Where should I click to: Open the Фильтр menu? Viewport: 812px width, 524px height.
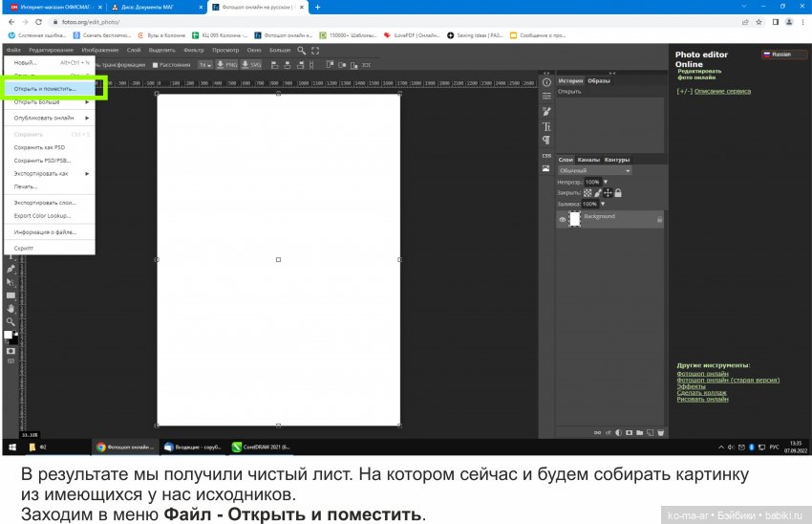[x=194, y=51]
